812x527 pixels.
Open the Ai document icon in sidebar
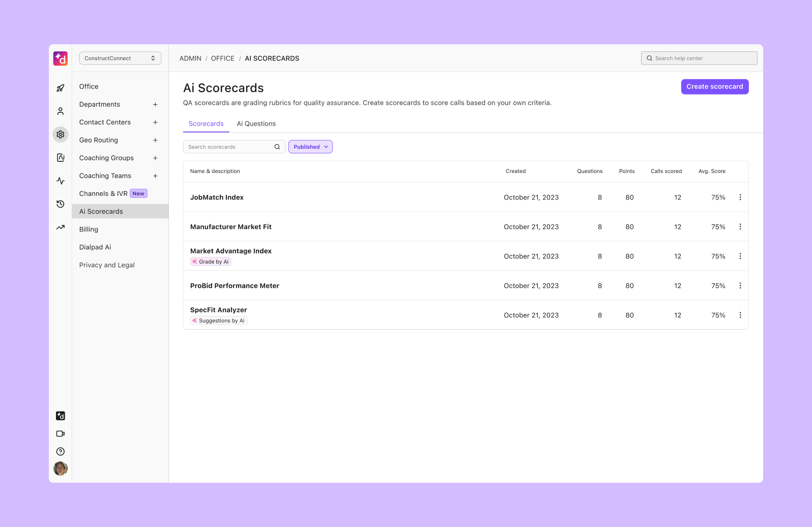tap(61, 158)
